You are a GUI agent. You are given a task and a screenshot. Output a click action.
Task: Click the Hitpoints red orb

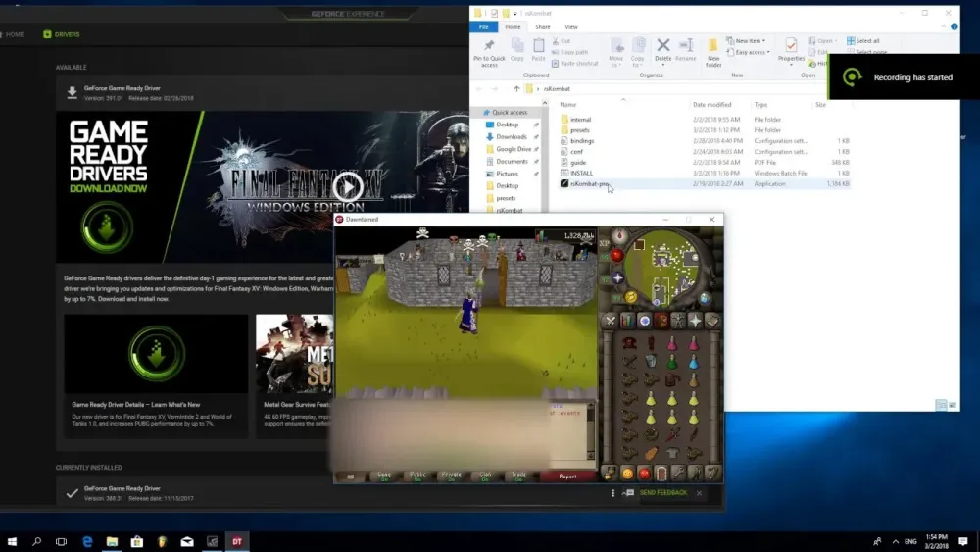616,255
